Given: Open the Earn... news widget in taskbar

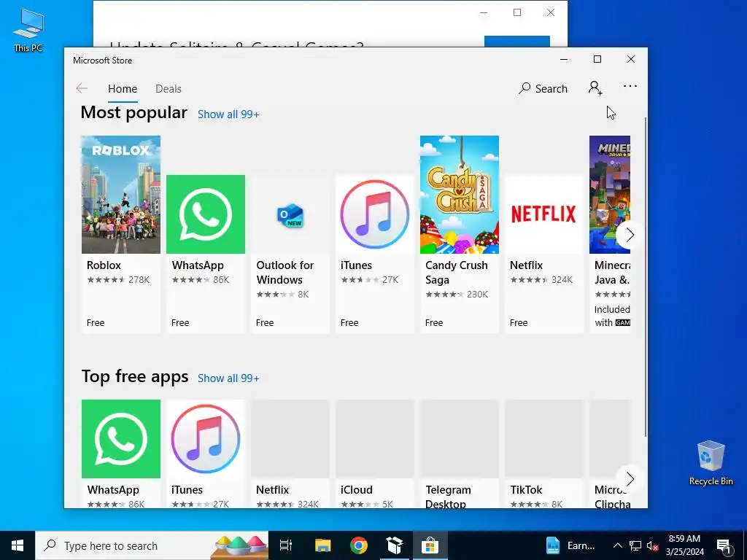Looking at the screenshot, I should tap(570, 545).
